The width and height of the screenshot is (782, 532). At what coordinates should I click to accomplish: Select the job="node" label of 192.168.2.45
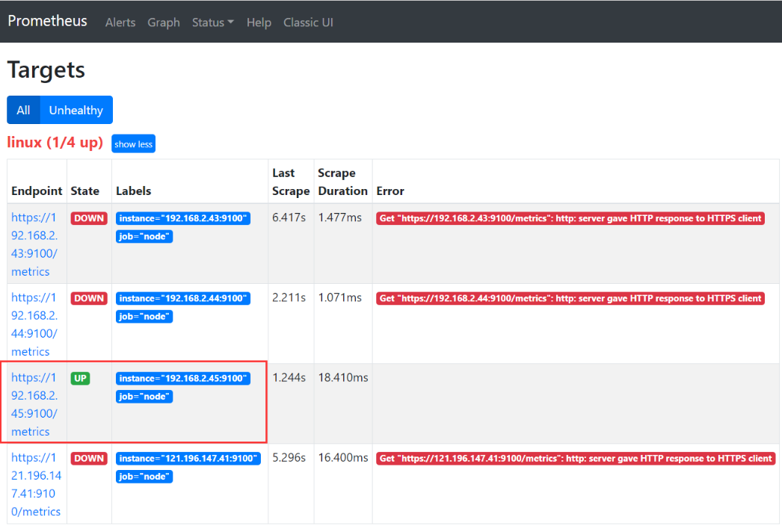(x=144, y=396)
